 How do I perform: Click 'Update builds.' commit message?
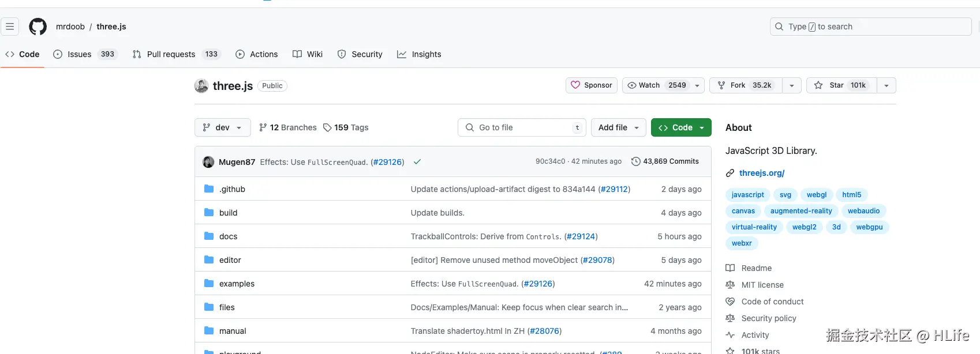pyautogui.click(x=437, y=213)
